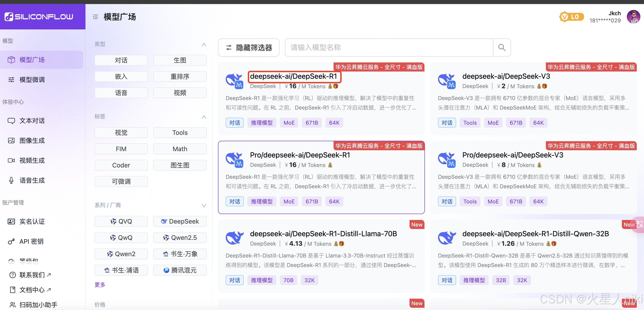Open 图像生成 in the sidebar
The width and height of the screenshot is (644, 310).
[11, 140]
